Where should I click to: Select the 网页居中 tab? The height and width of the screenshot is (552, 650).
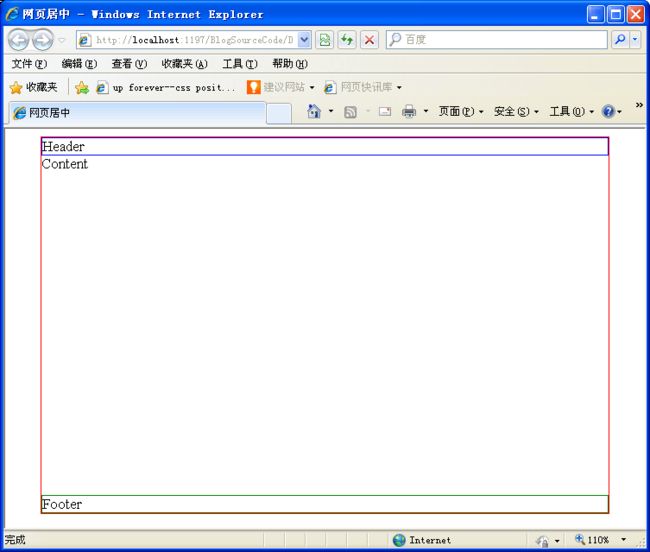(x=137, y=113)
